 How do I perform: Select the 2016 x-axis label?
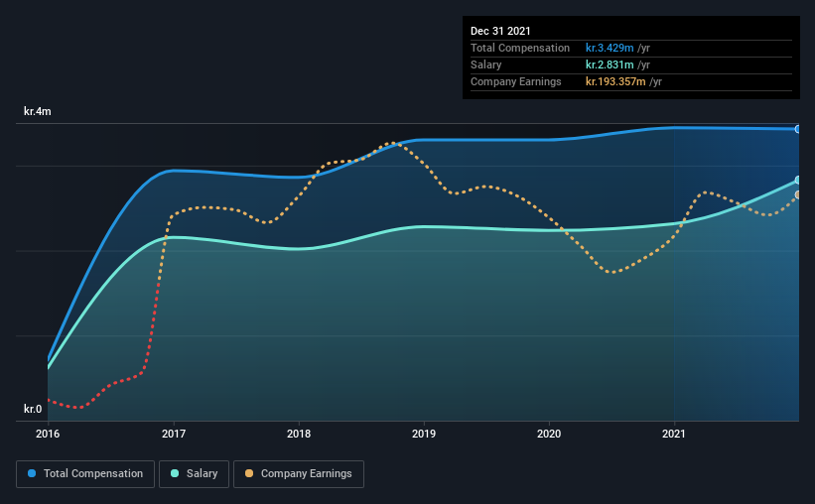click(48, 434)
